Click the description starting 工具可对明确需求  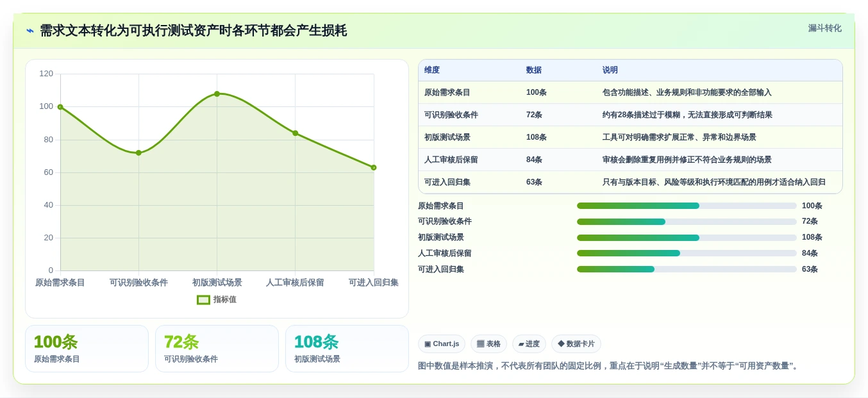click(x=680, y=137)
